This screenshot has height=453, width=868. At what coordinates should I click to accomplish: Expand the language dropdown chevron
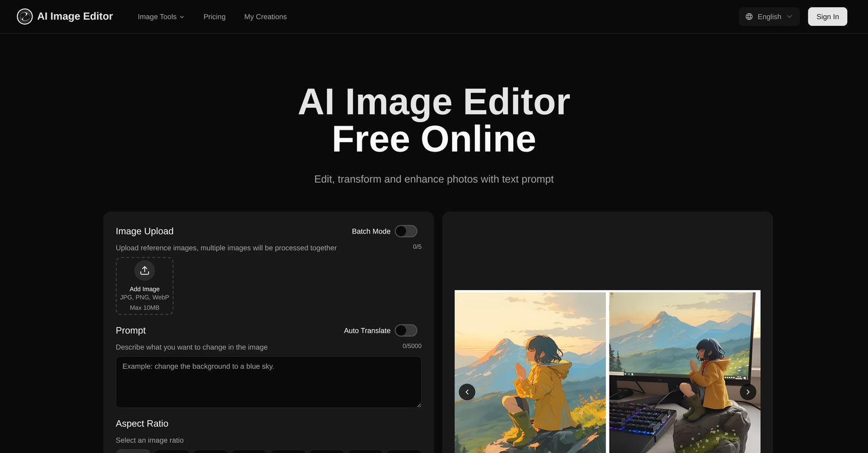pyautogui.click(x=789, y=16)
